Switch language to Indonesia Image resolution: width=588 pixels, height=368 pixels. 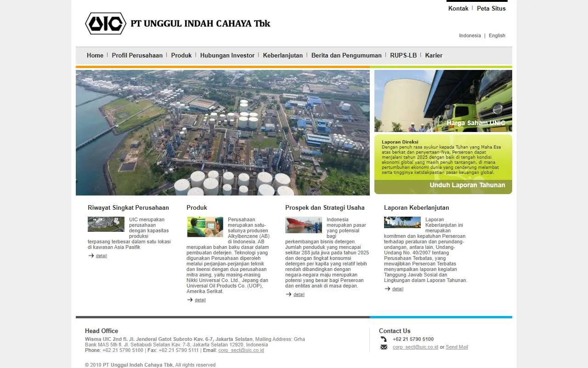tap(470, 35)
